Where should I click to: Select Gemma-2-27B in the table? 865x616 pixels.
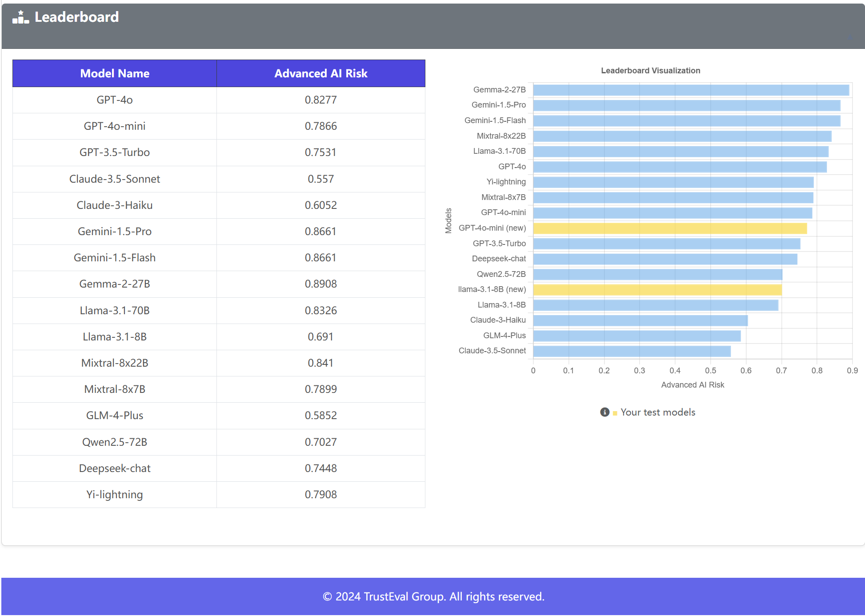pyautogui.click(x=115, y=284)
